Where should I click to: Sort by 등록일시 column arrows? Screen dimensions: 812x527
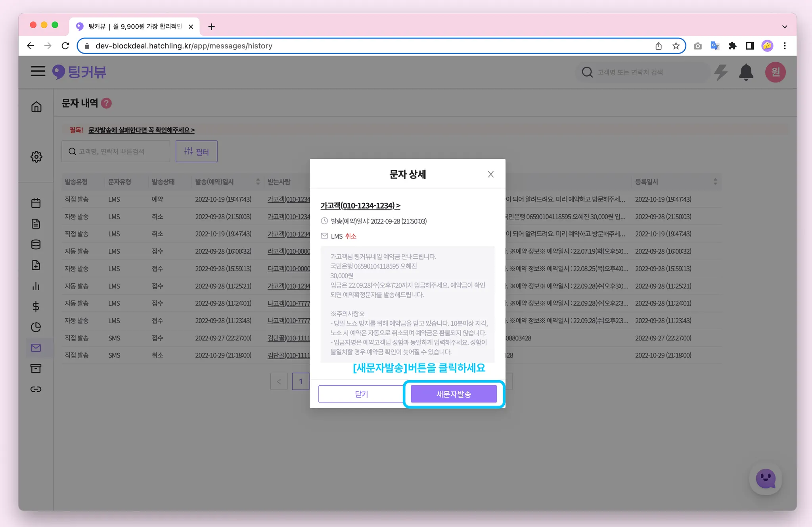tap(715, 182)
